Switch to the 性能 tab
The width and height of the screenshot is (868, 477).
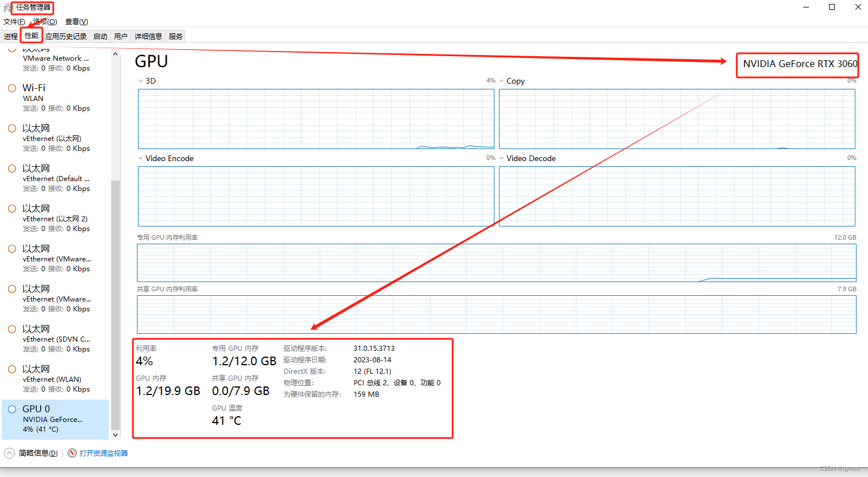(32, 36)
